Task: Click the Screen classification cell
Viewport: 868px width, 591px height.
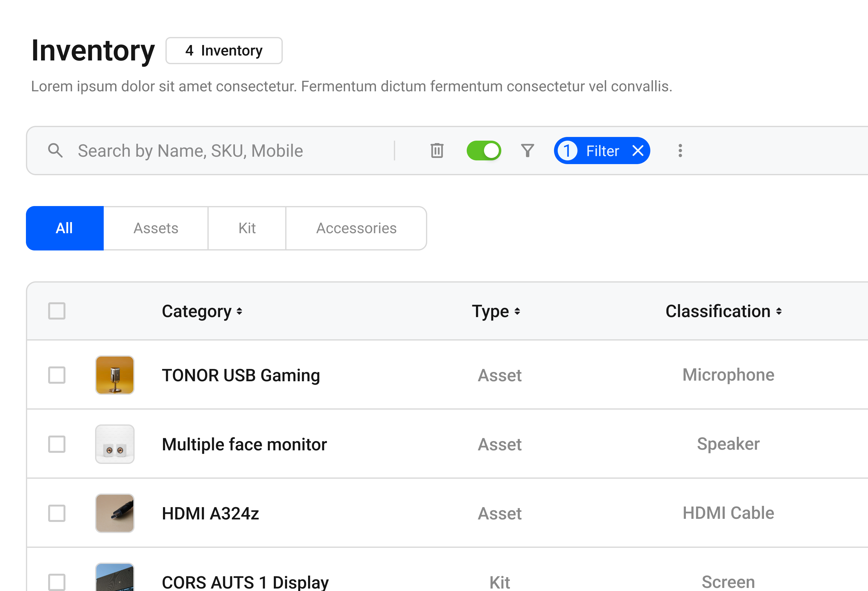Action: 728,582
